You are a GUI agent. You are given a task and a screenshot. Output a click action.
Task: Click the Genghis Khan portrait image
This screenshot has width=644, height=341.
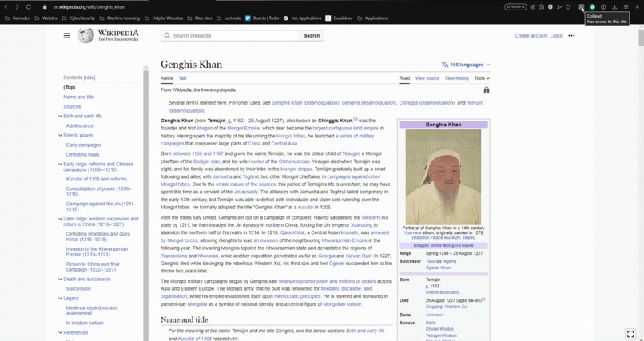tap(443, 176)
